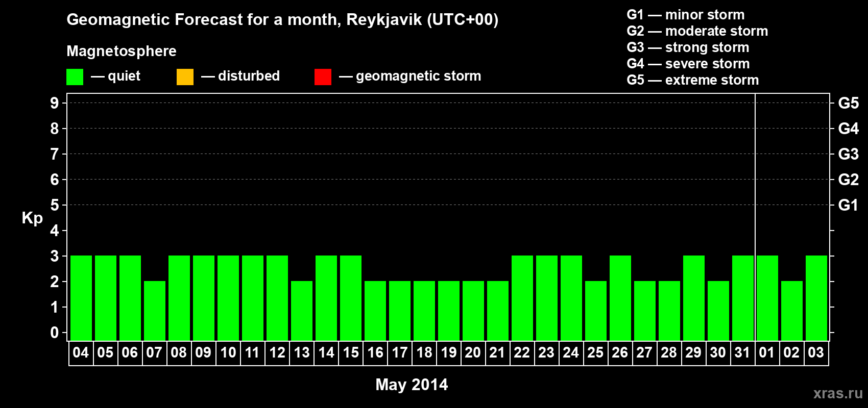Select the date label 22 on the x-axis
868x408 pixels.
pyautogui.click(x=522, y=353)
